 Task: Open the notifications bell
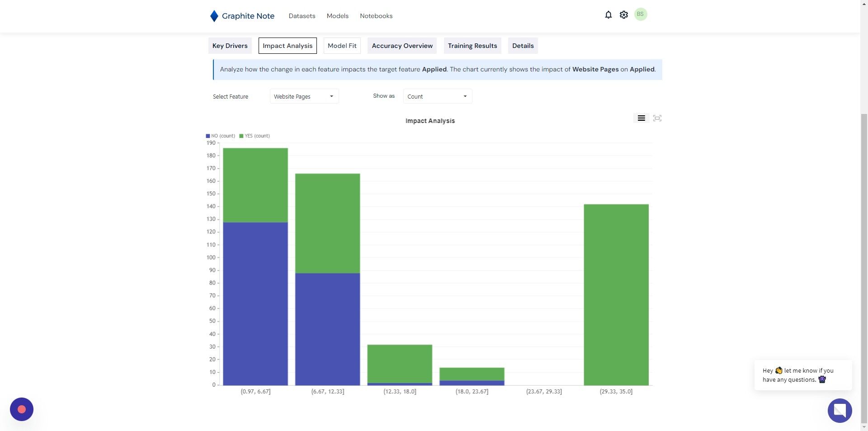608,15
